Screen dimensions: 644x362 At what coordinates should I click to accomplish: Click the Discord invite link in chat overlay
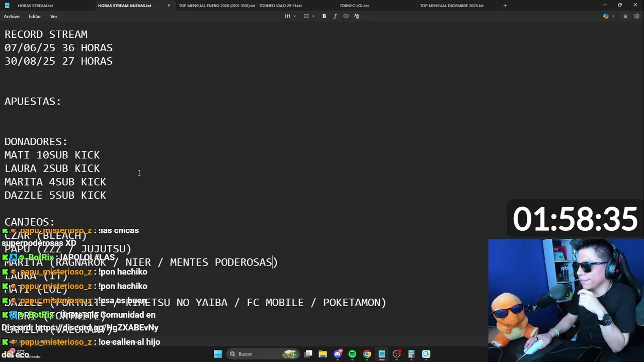(97, 328)
